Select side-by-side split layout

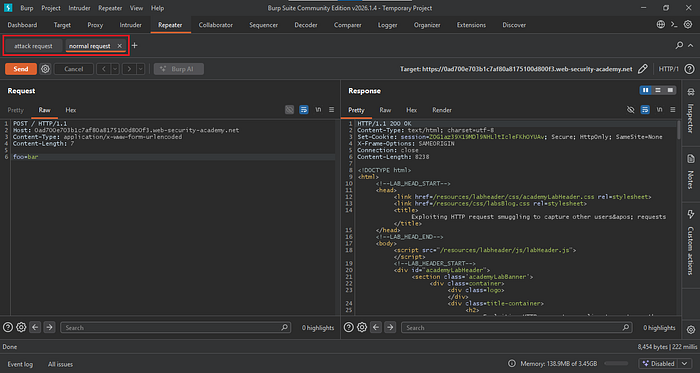[645, 91]
